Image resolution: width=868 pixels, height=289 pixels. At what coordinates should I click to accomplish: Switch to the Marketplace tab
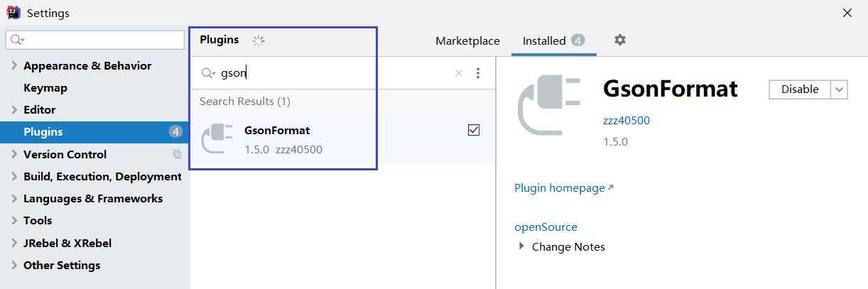(x=467, y=41)
